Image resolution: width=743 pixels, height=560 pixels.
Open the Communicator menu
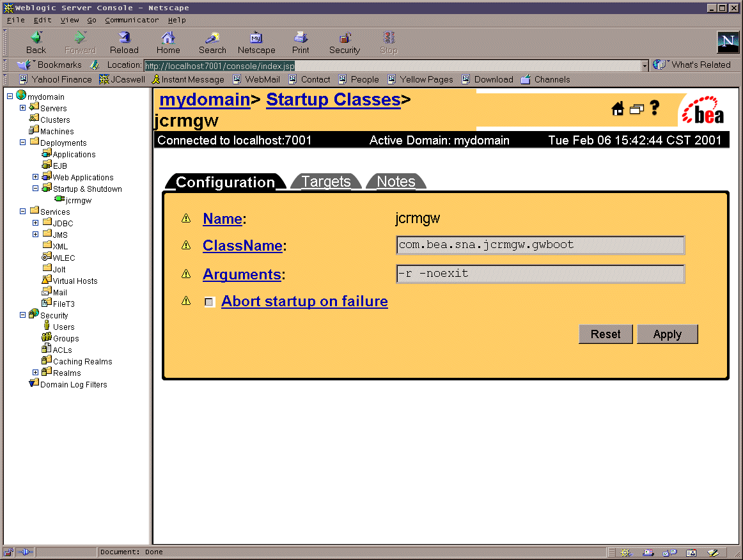[132, 20]
